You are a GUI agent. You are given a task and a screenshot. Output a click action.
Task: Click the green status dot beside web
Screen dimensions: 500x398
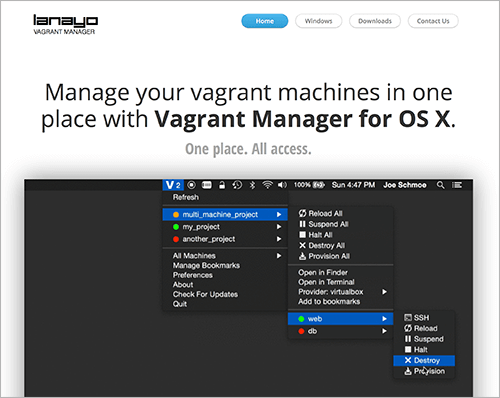[x=301, y=319]
